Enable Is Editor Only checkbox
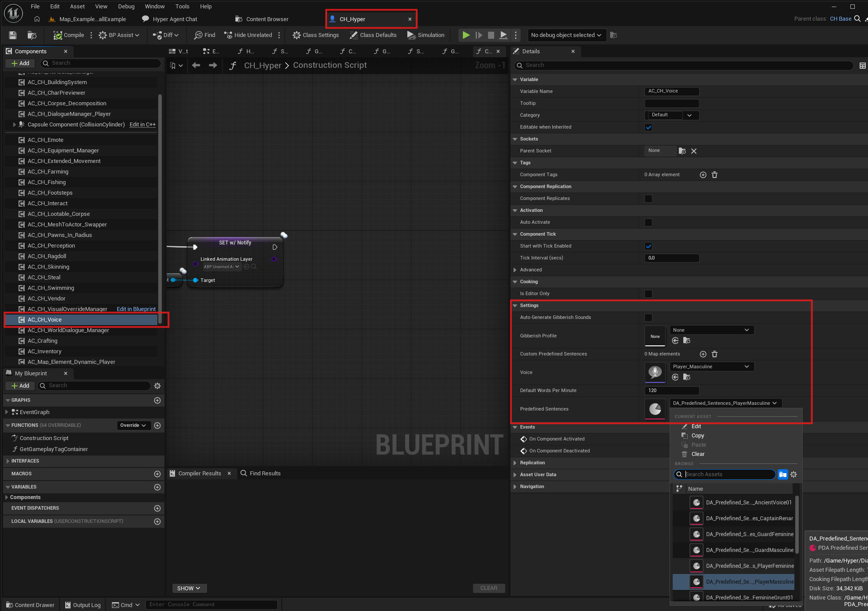The width and height of the screenshot is (868, 611). pyautogui.click(x=648, y=294)
